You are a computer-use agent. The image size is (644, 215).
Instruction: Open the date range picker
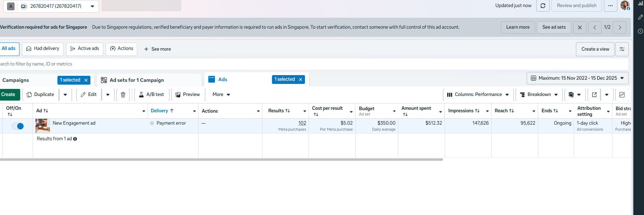(578, 78)
